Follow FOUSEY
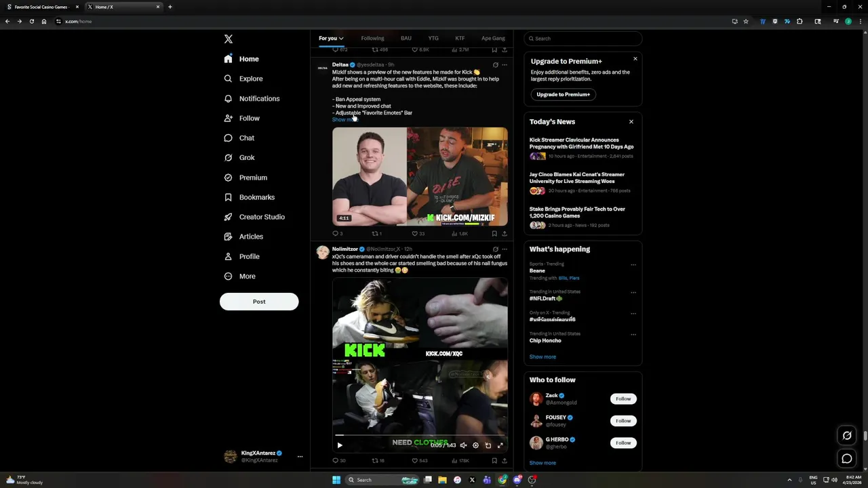The height and width of the screenshot is (488, 868). [623, 421]
